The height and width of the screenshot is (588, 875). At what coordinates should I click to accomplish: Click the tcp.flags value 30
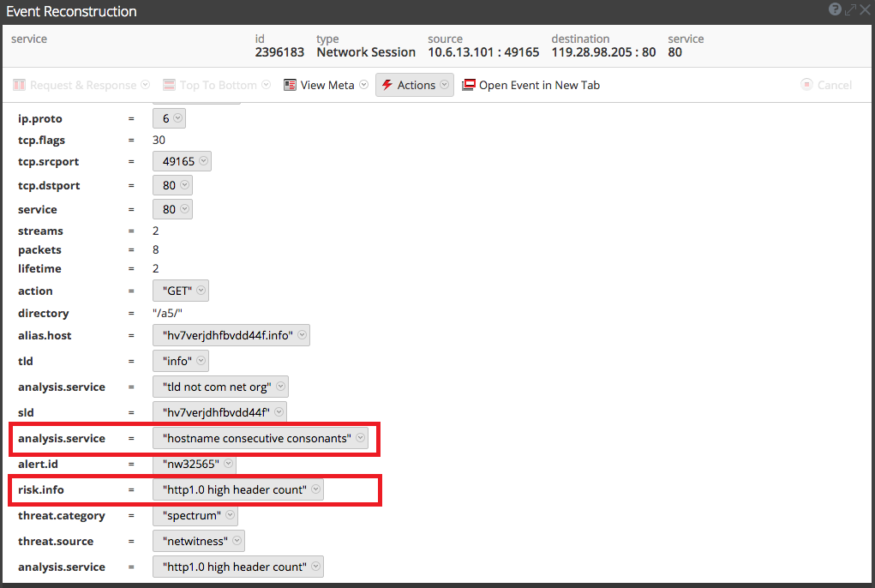(x=159, y=140)
